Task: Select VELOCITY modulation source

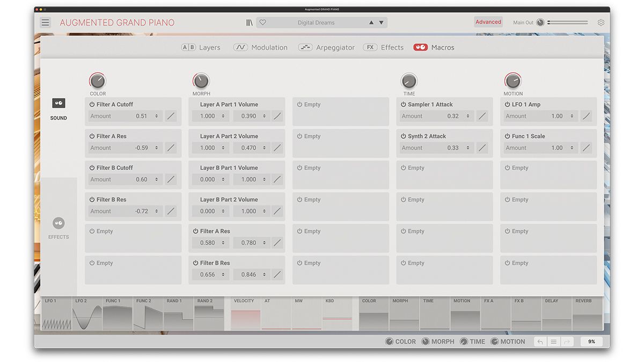Action: 246,314
